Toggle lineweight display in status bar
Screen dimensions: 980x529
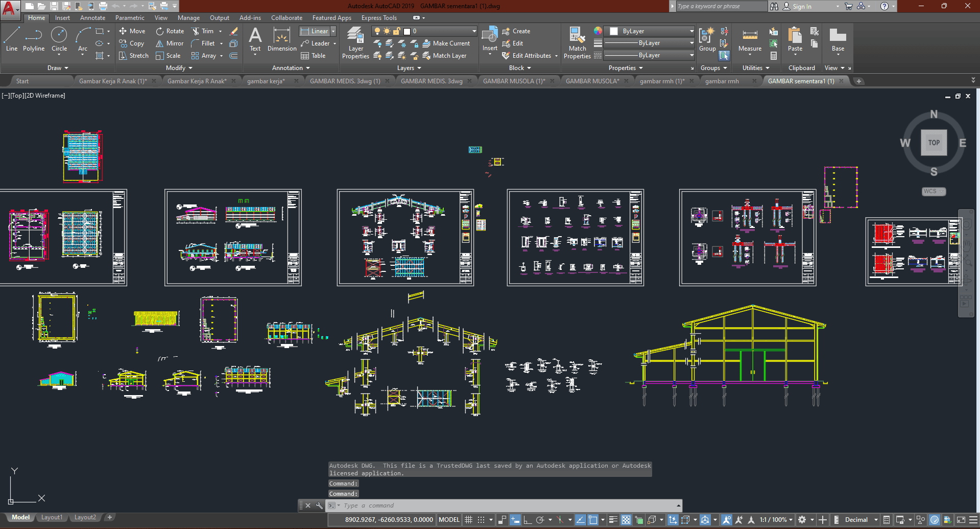click(613, 520)
